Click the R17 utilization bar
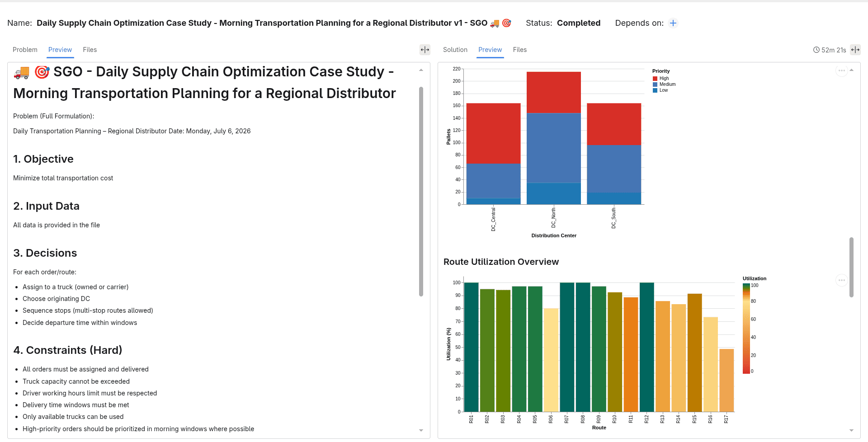868x442 pixels. coord(726,380)
